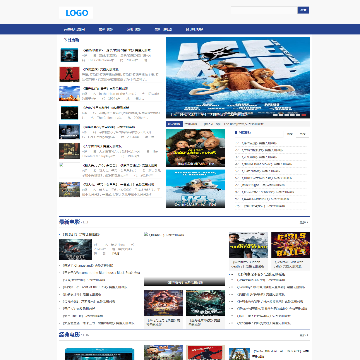Image resolution: width=360 pixels, height=360 pixels.
Task: Open the first bullet link under the GIRLS poster
Action: click(261, 274)
